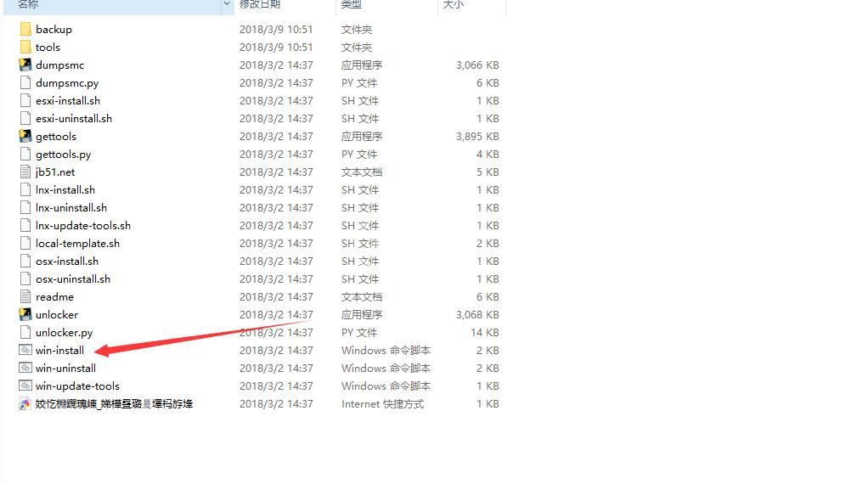Viewport: 868px width, 484px height.
Task: Select the win-update-tools script icon
Action: tap(25, 386)
